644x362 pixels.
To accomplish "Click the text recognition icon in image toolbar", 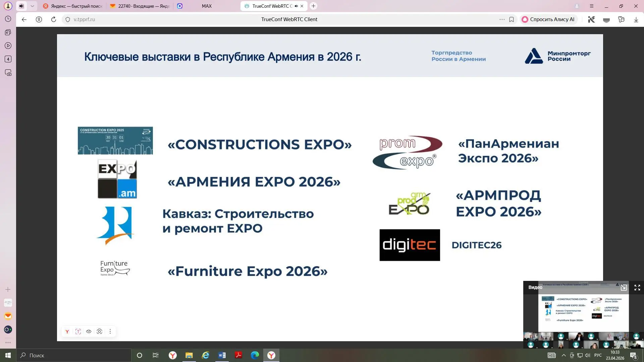I will (78, 331).
